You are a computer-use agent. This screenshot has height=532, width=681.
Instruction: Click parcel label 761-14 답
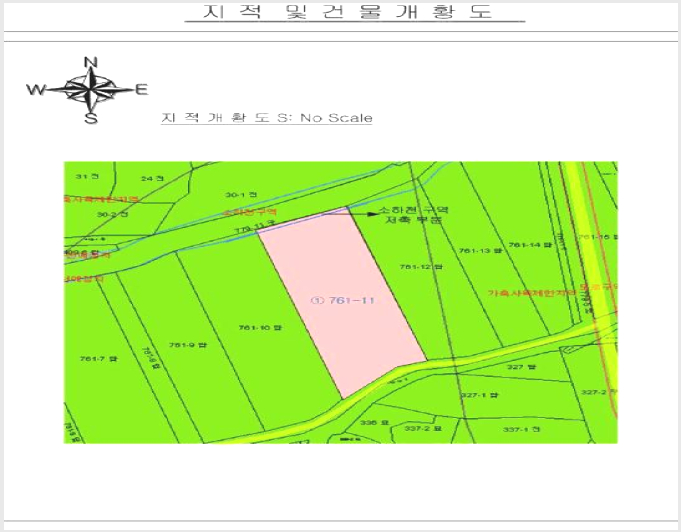(530, 245)
